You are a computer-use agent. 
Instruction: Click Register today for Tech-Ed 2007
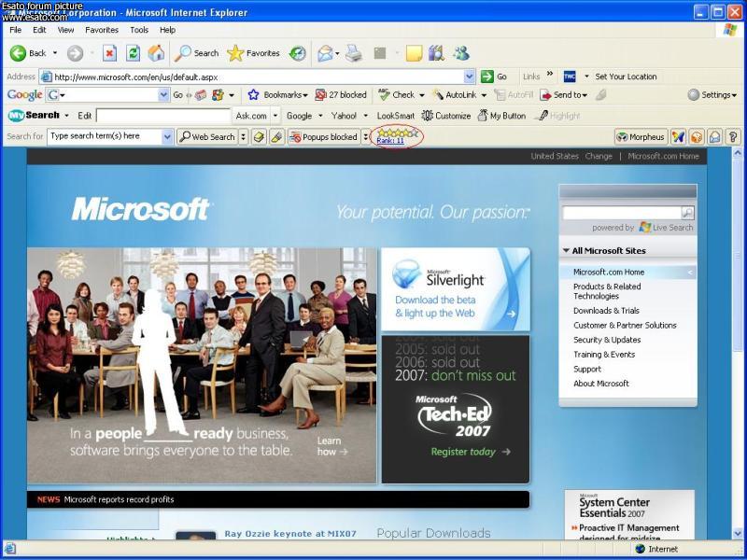click(x=471, y=452)
